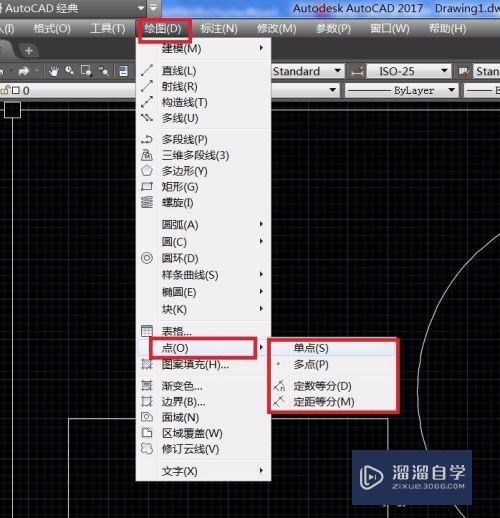Open the Help (帮助) menu
Image resolution: width=500 pixels, height=518 pixels.
pos(448,29)
